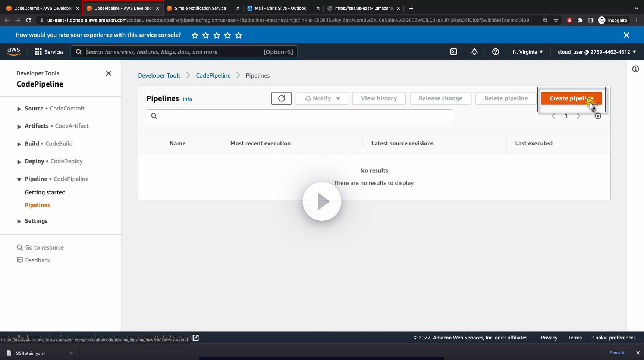The height and width of the screenshot is (360, 644).
Task: Click the View history button
Action: (x=379, y=98)
